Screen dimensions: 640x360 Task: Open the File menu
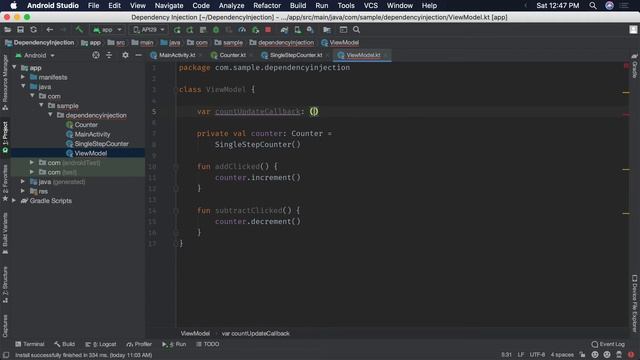[93, 6]
